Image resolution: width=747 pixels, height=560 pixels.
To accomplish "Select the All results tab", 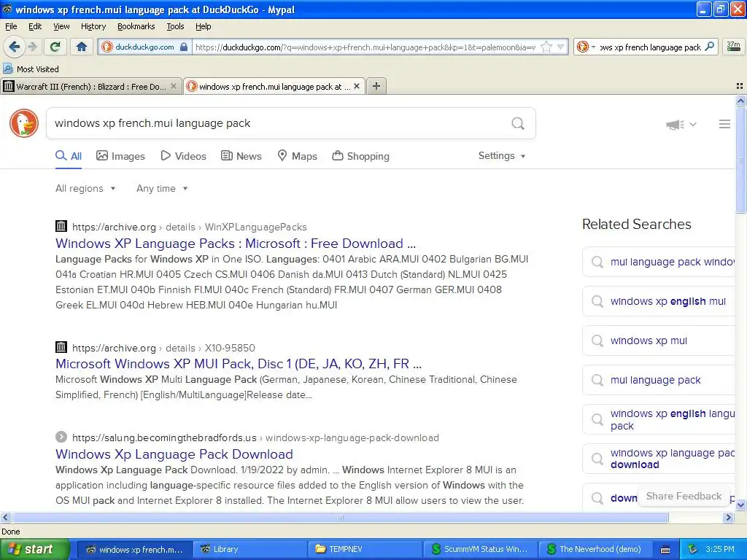I will coord(69,156).
